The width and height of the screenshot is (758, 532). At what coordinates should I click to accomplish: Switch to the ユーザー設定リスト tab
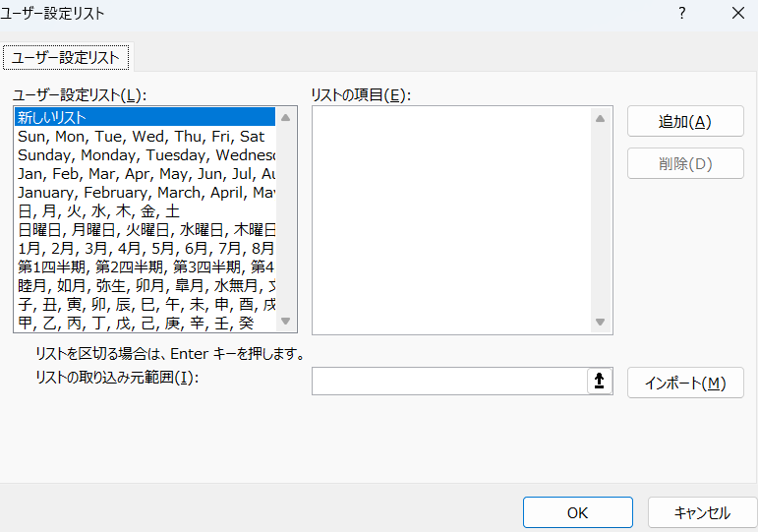pyautogui.click(x=66, y=58)
